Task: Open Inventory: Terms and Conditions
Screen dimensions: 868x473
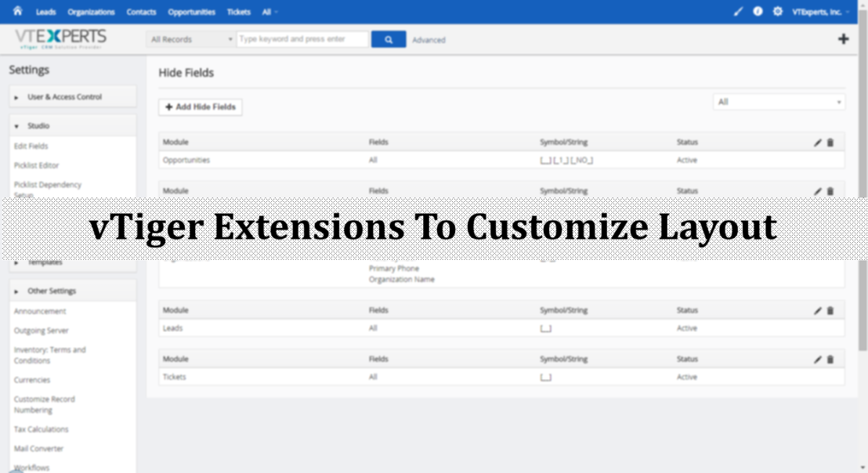Action: [x=50, y=355]
